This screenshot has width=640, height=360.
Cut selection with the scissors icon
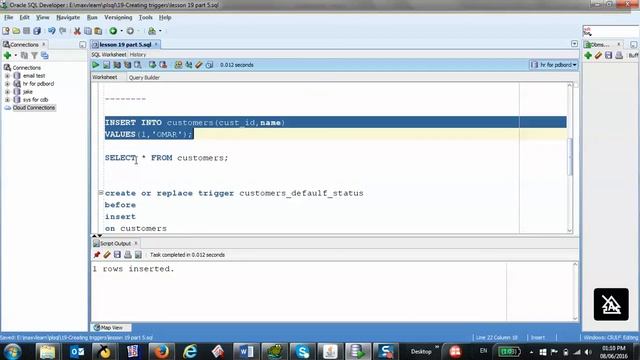click(x=77, y=31)
